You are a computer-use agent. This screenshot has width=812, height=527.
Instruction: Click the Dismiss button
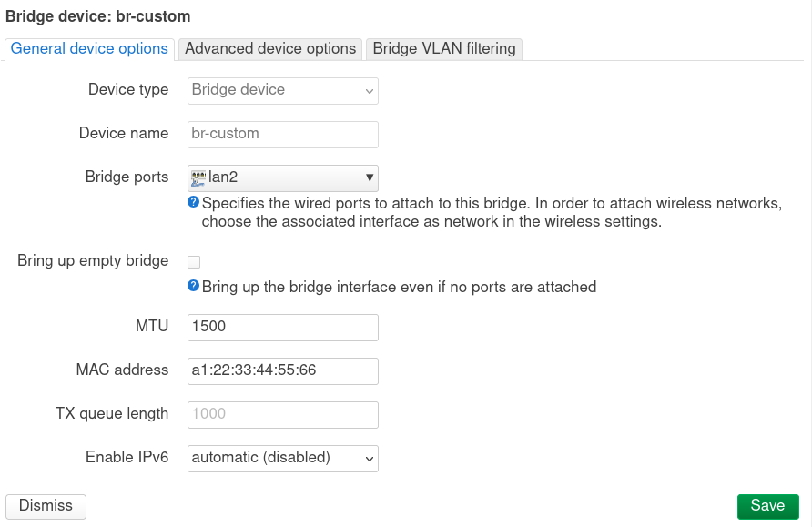[x=46, y=506]
